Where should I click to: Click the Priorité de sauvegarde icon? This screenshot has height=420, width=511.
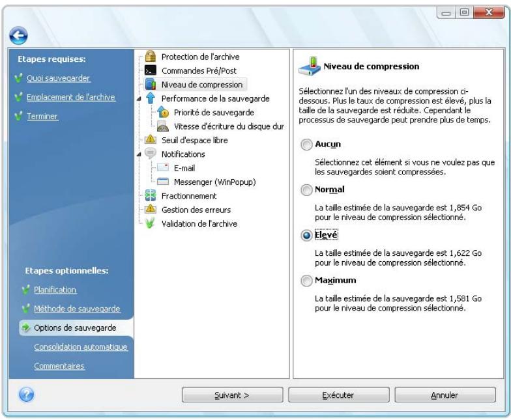tap(163, 112)
